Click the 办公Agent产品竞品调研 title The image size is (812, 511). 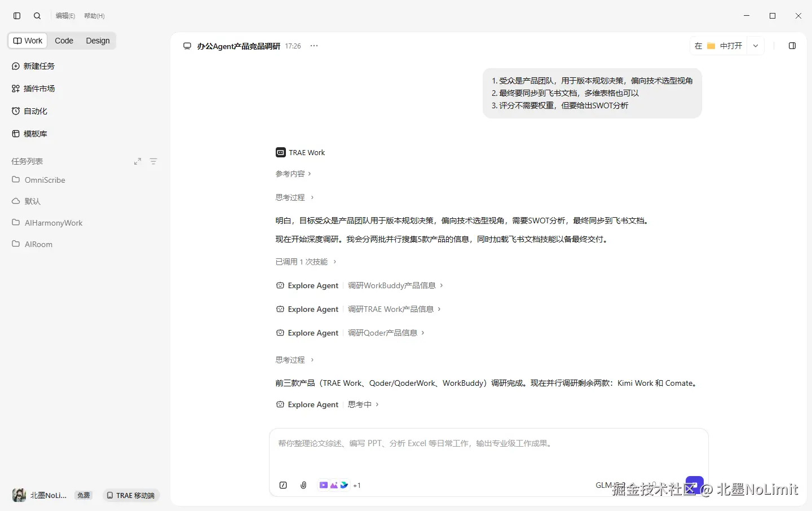coord(239,46)
